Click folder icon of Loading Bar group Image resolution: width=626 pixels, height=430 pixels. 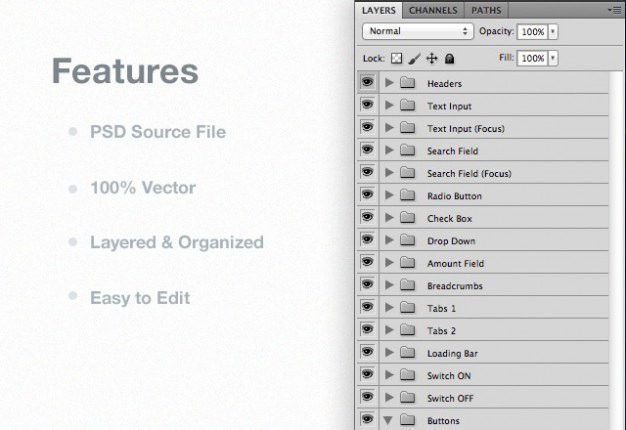pyautogui.click(x=408, y=353)
